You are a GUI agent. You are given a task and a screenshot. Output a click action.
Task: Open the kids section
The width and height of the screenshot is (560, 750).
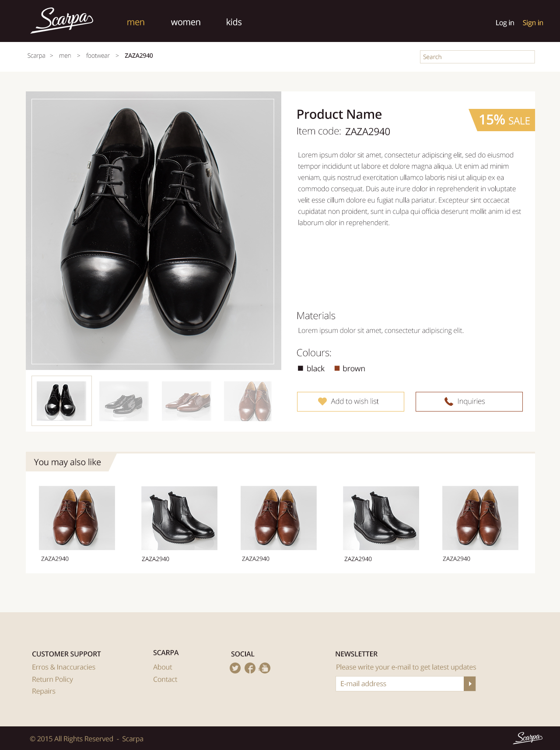point(234,22)
